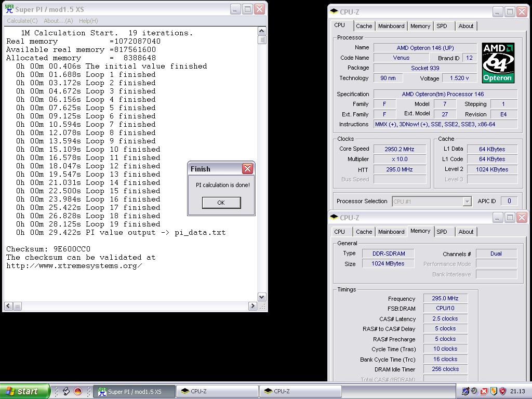Click the red square tray icon
The height and width of the screenshot is (399, 532).
point(484,391)
